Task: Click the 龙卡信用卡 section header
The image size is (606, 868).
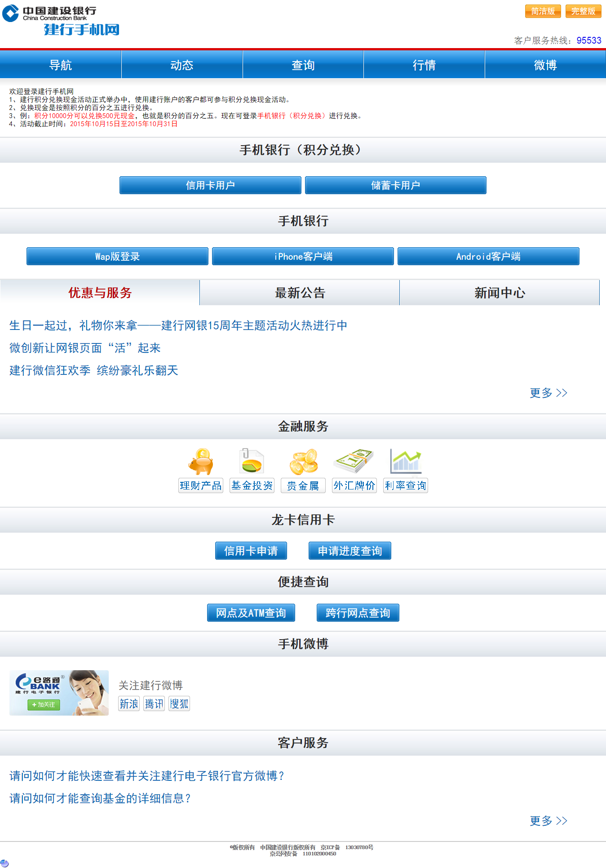Action: tap(303, 520)
